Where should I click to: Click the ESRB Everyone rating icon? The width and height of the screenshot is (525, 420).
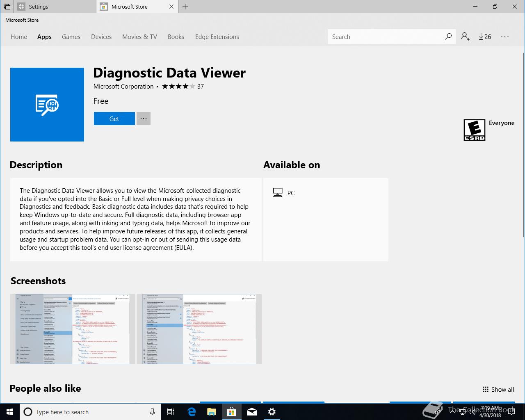[475, 130]
